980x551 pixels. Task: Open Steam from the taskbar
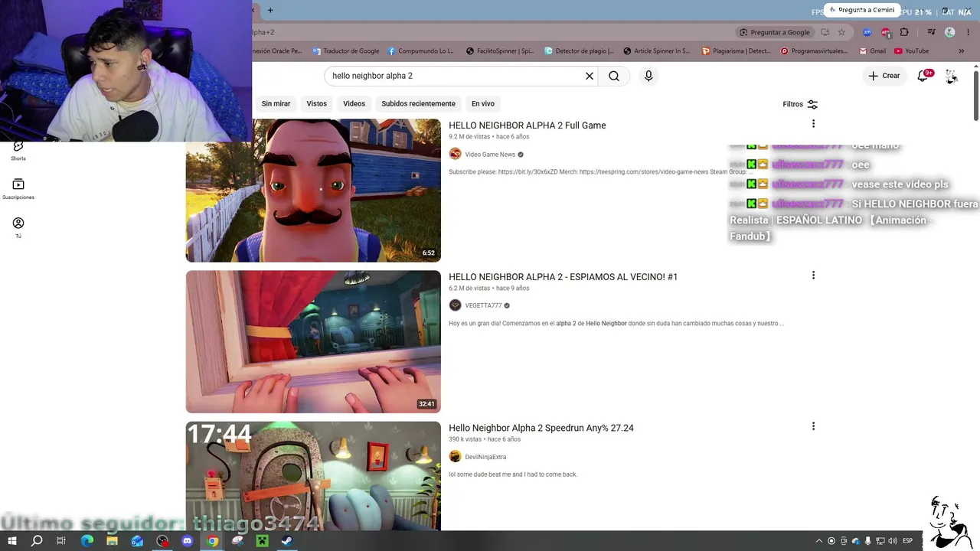pyautogui.click(x=286, y=541)
